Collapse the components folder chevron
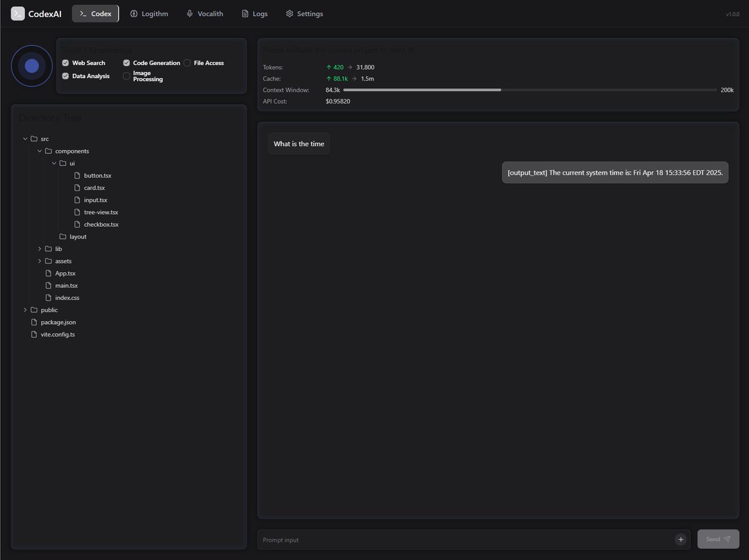Screen dimensions: 749x560 [39, 151]
